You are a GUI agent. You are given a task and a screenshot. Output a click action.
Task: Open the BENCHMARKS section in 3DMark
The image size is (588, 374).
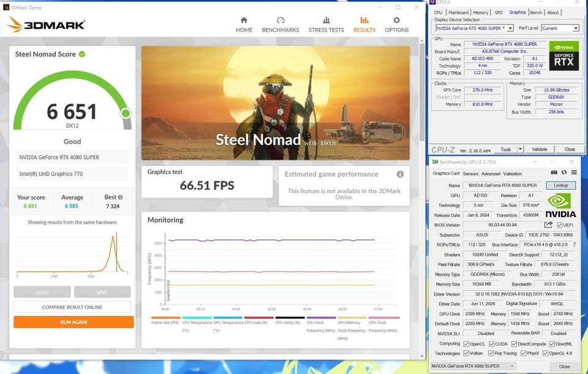(x=281, y=25)
